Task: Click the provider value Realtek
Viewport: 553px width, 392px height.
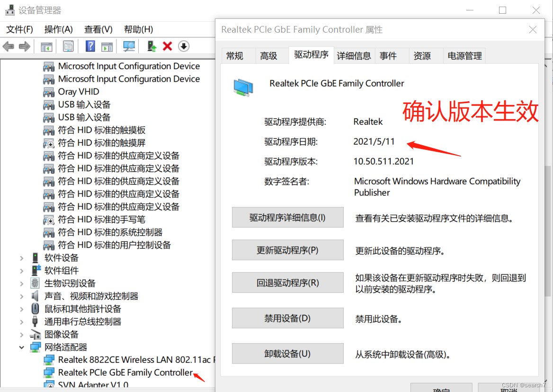Action: point(368,122)
